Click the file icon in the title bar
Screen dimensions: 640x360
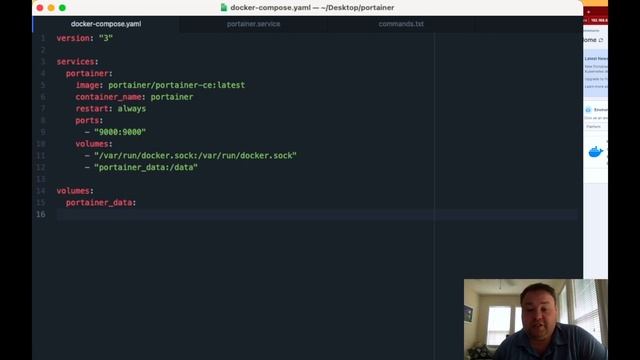224,7
